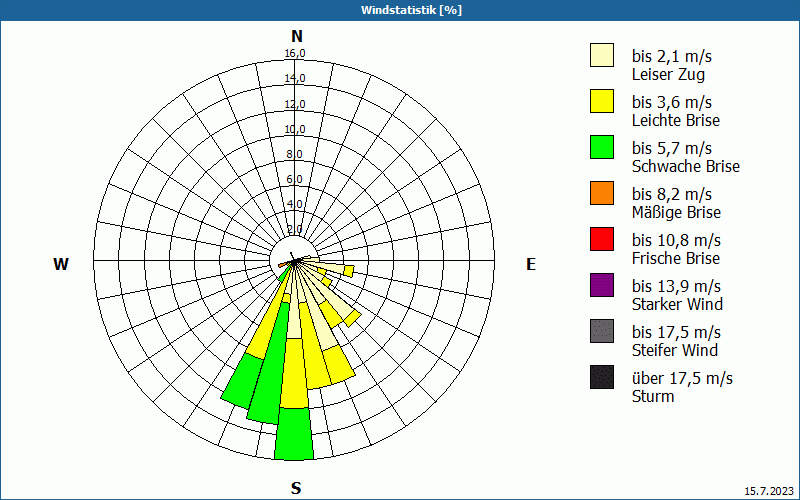Click the 2,0 axis value
The height and width of the screenshot is (500, 800).
(x=294, y=229)
